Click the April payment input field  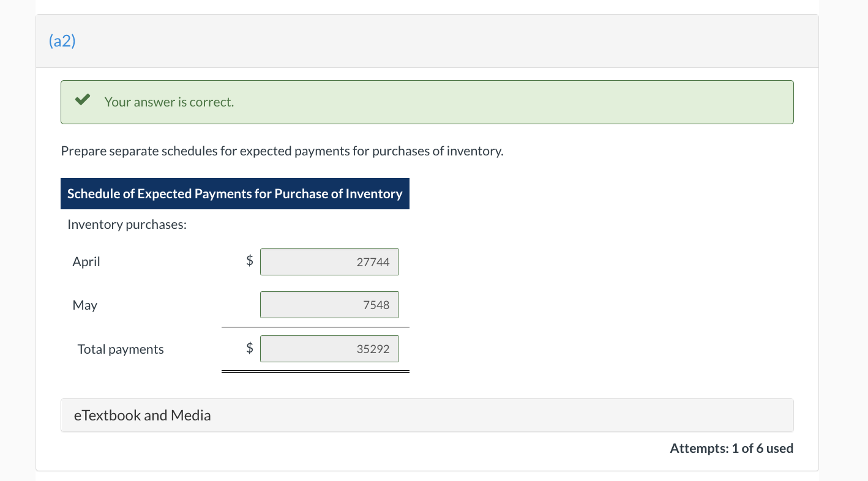329,262
